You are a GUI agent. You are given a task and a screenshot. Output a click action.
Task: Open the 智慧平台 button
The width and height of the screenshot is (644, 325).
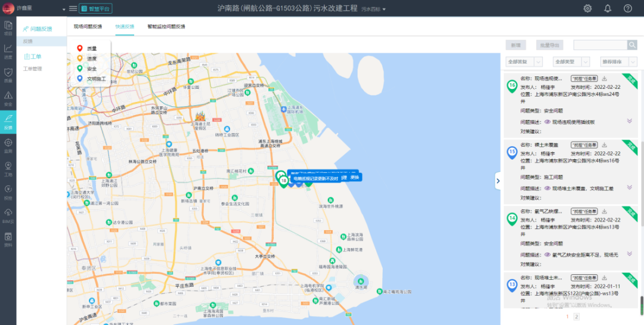click(x=95, y=8)
